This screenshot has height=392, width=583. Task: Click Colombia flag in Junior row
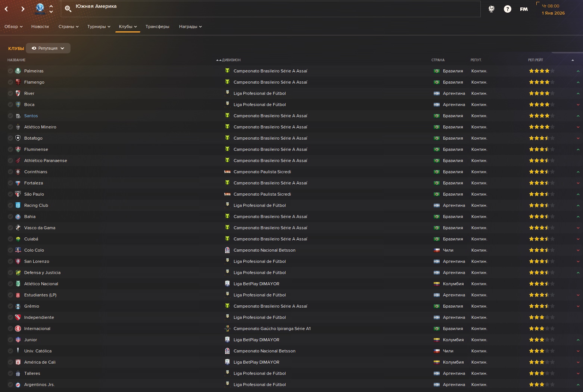click(x=437, y=340)
